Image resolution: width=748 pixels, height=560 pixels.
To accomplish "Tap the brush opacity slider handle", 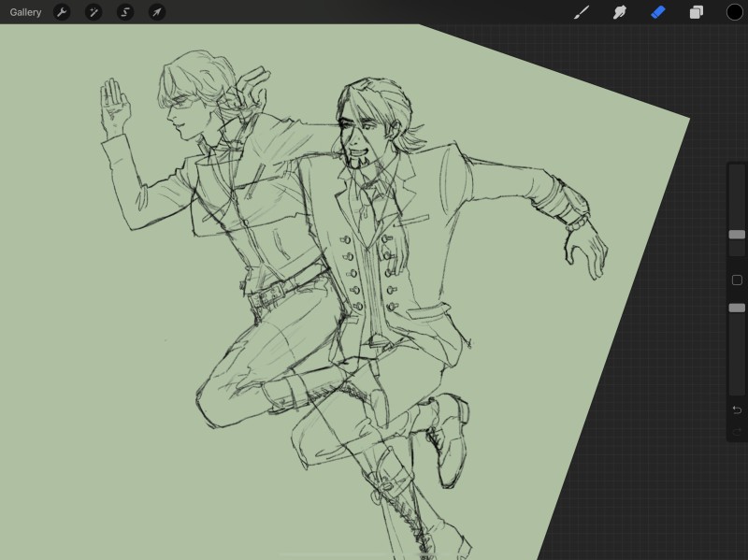I will point(737,308).
